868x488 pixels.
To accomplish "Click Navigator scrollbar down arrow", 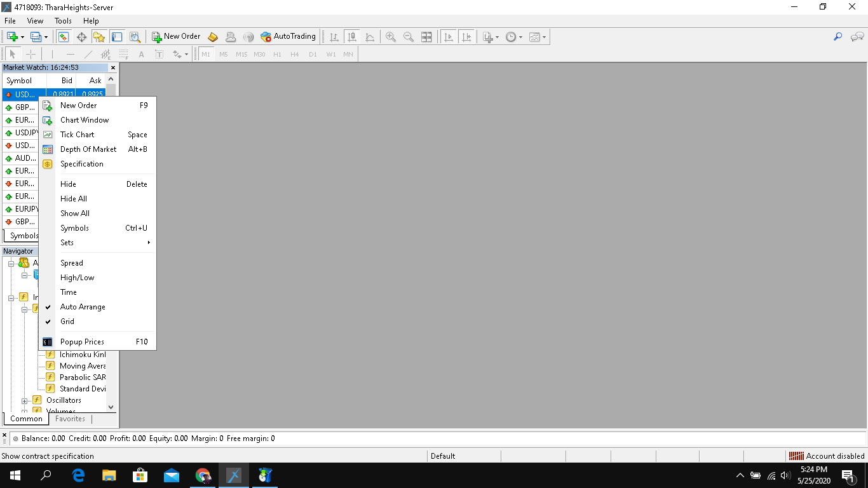I will (111, 407).
